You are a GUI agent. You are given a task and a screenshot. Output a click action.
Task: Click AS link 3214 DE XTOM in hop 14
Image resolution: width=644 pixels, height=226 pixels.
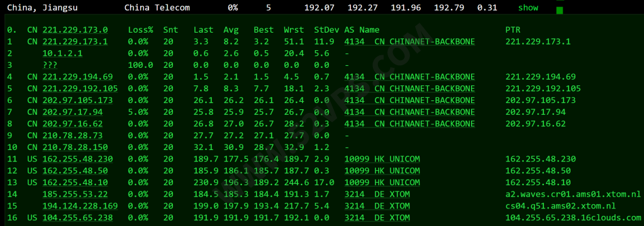[377, 194]
